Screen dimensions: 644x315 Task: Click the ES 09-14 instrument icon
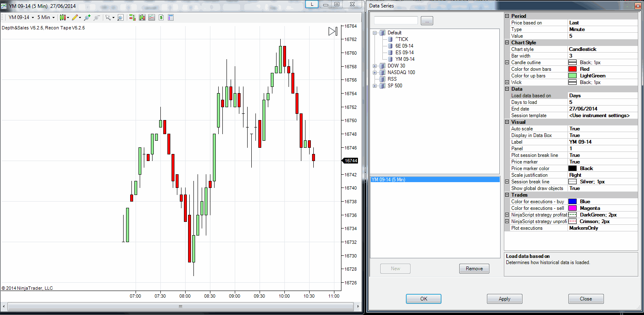pos(391,53)
